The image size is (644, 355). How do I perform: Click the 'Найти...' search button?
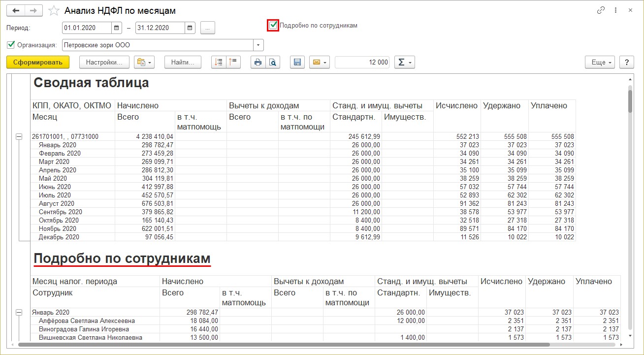(183, 62)
